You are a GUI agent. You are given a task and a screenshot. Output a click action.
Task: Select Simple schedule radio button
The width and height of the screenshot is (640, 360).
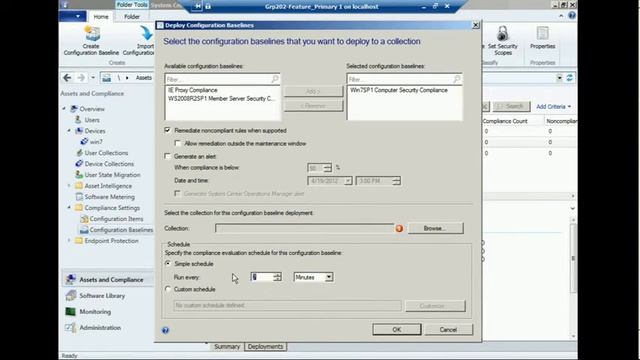(x=168, y=264)
